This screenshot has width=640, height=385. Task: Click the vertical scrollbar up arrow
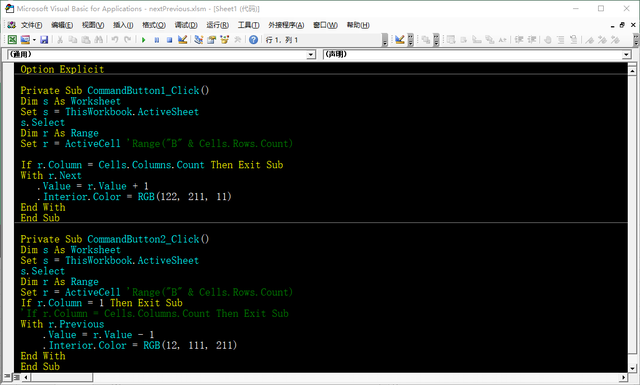tap(632, 71)
